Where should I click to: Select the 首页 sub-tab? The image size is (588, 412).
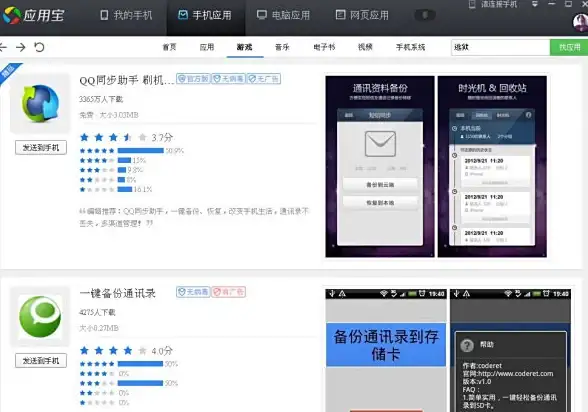[169, 47]
